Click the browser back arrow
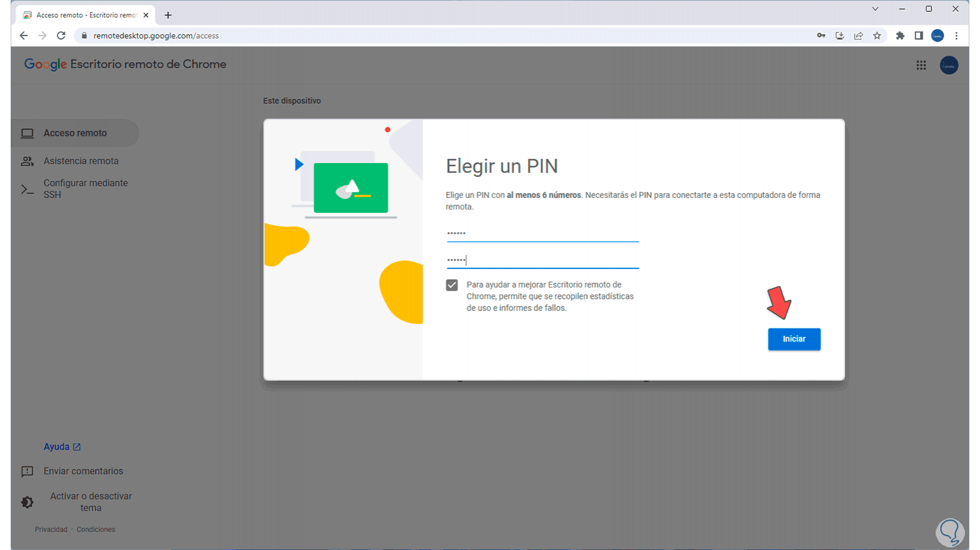The width and height of the screenshot is (980, 550). pyautogui.click(x=24, y=36)
